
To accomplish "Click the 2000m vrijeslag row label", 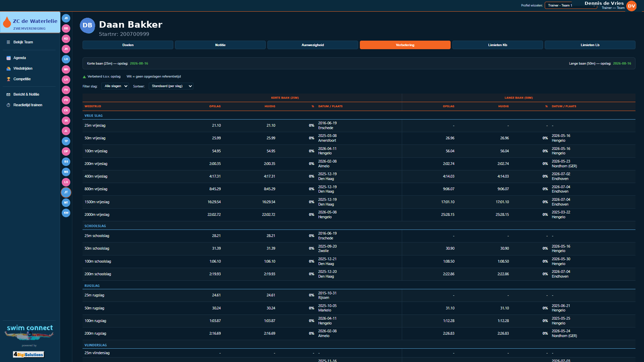I will 97,215.
